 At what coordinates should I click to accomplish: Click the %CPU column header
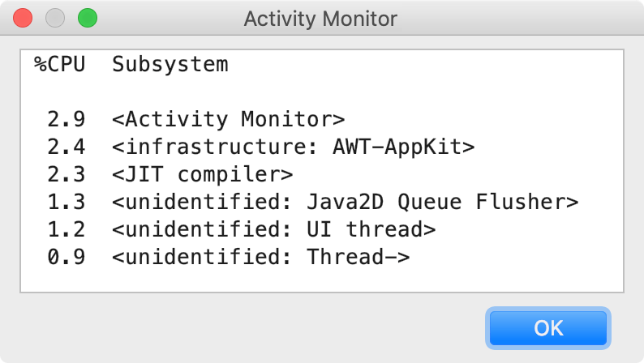tap(59, 64)
